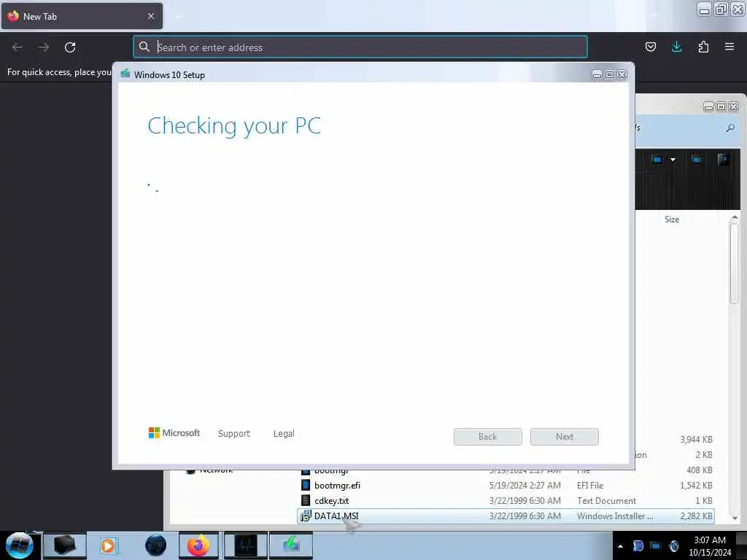Open the Legal link in Setup

284,434
